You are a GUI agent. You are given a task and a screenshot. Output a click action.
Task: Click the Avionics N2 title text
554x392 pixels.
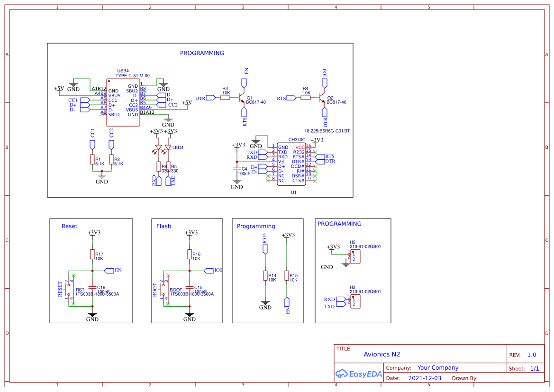point(382,354)
